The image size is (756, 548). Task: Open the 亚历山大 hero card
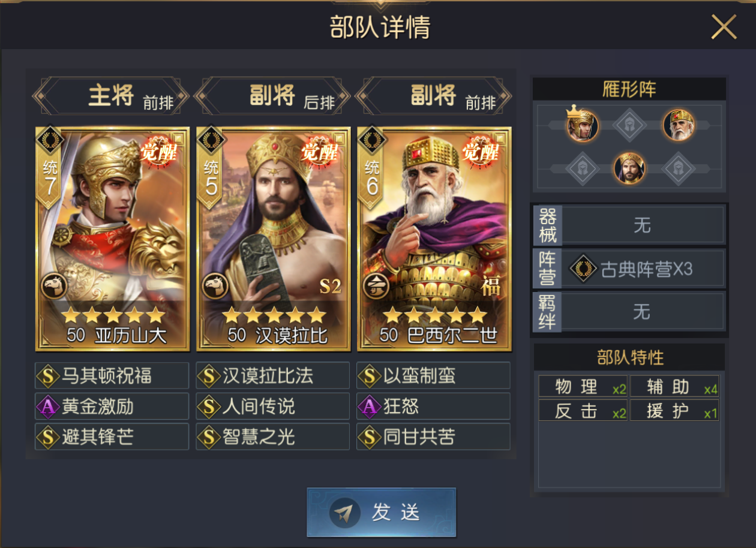click(113, 239)
